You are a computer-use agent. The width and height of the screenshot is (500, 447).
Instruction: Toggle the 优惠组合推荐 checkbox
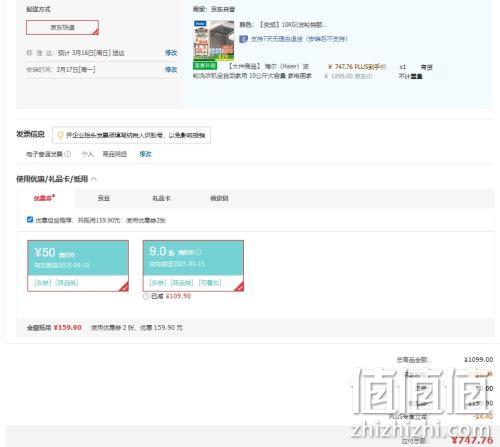[30, 219]
